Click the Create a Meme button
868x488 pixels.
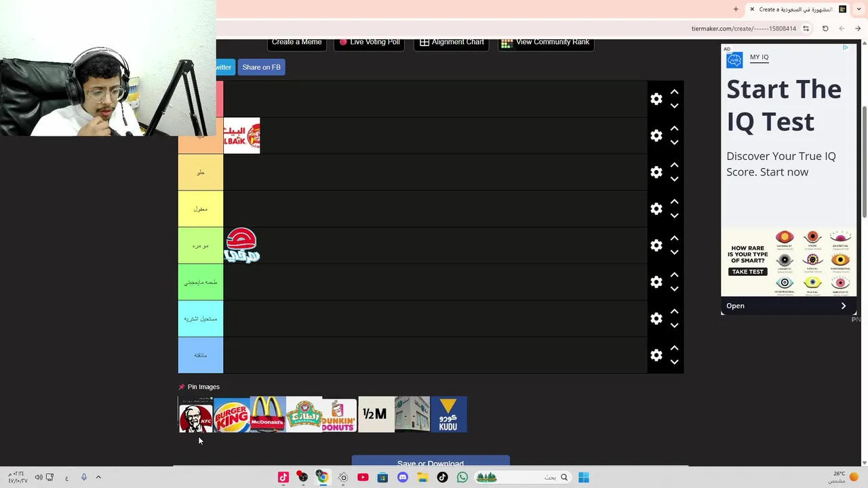[296, 42]
